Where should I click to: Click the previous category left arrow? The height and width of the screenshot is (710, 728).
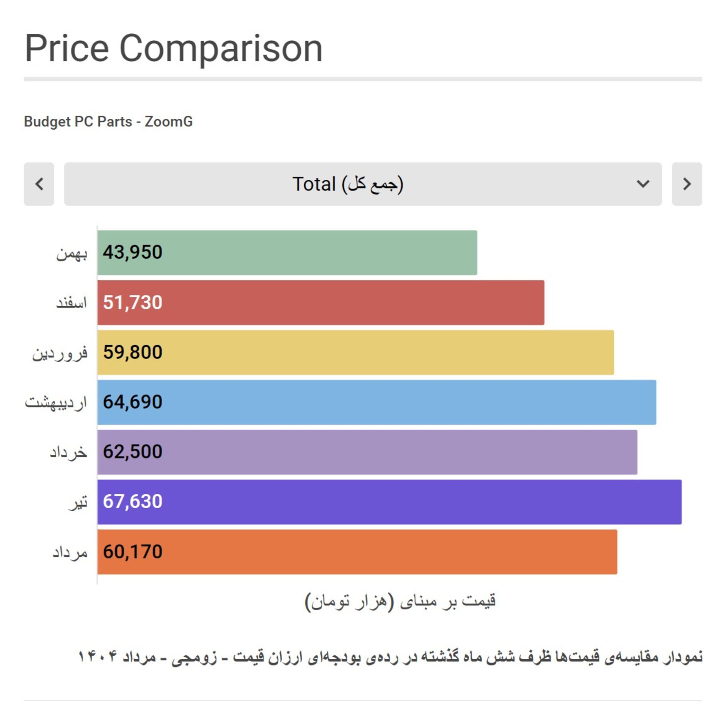(39, 184)
